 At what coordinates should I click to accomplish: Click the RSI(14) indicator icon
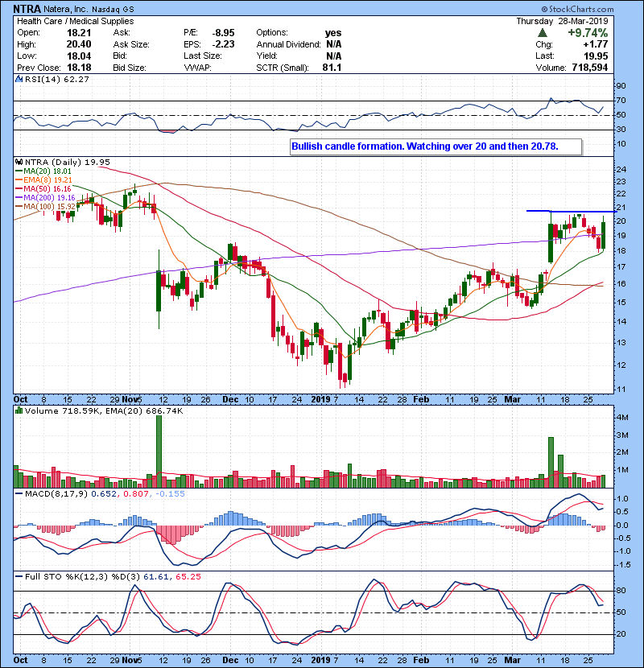[x=19, y=79]
